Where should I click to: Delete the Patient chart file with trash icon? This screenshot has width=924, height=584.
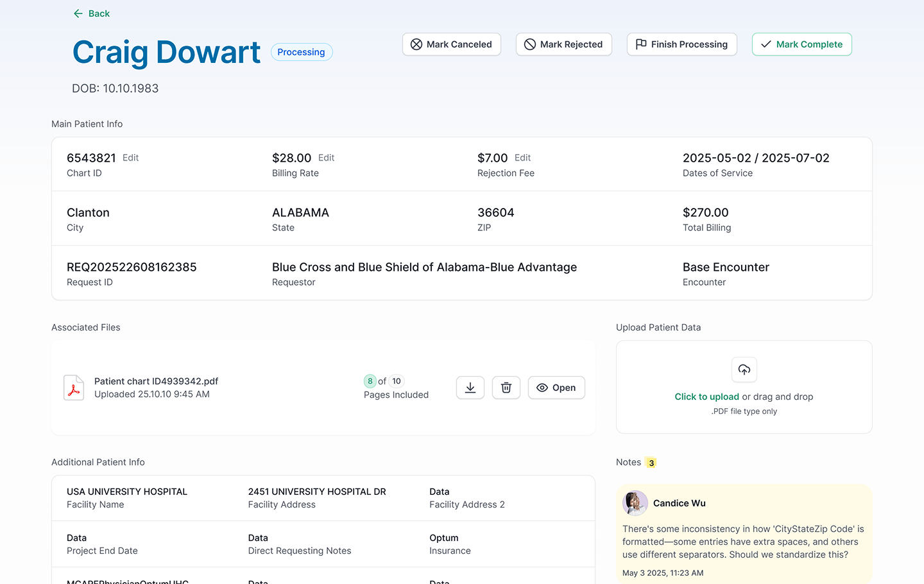[506, 388]
